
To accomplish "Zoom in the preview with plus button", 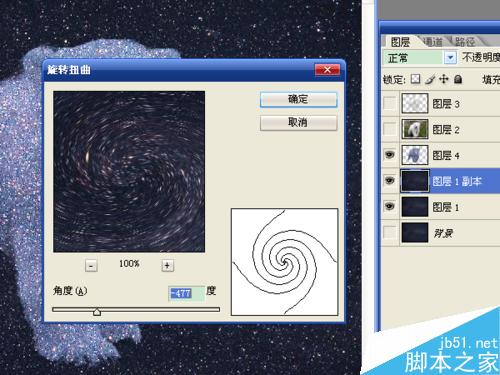I will (x=167, y=266).
